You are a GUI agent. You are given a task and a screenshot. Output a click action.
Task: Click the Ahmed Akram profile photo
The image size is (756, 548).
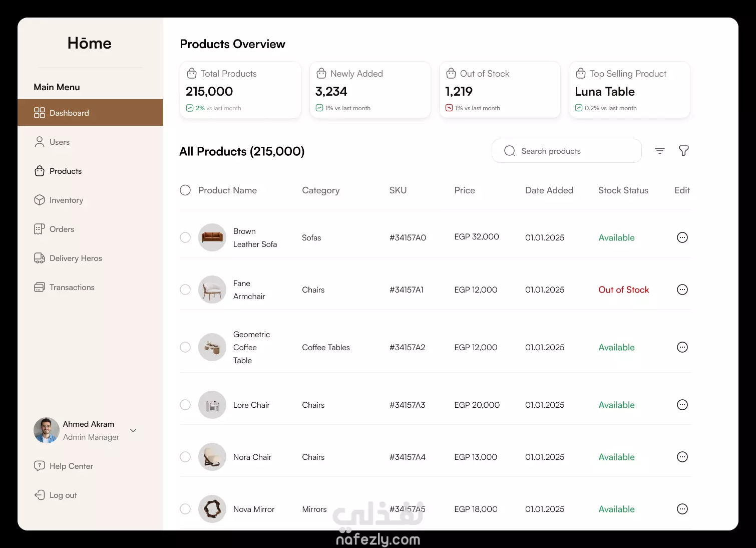[x=47, y=430]
